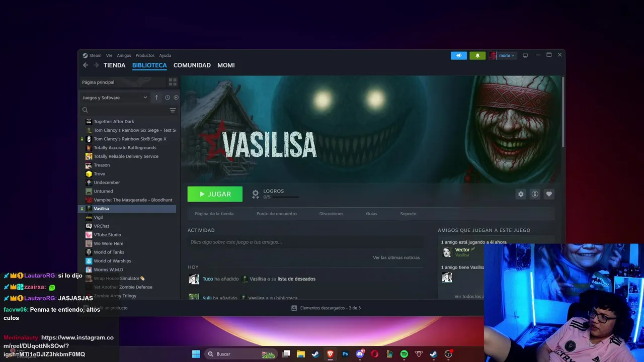Select Together After Dark in library
The height and width of the screenshot is (362, 644).
pyautogui.click(x=128, y=122)
